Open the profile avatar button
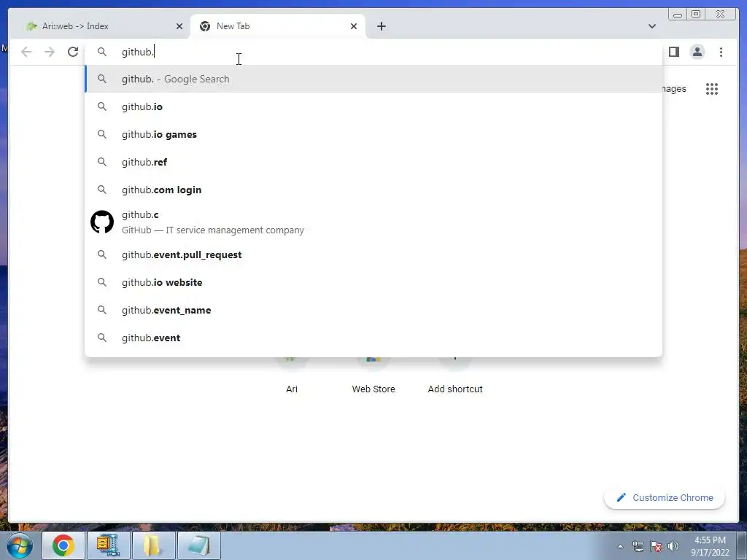The image size is (747, 560). (x=697, y=52)
